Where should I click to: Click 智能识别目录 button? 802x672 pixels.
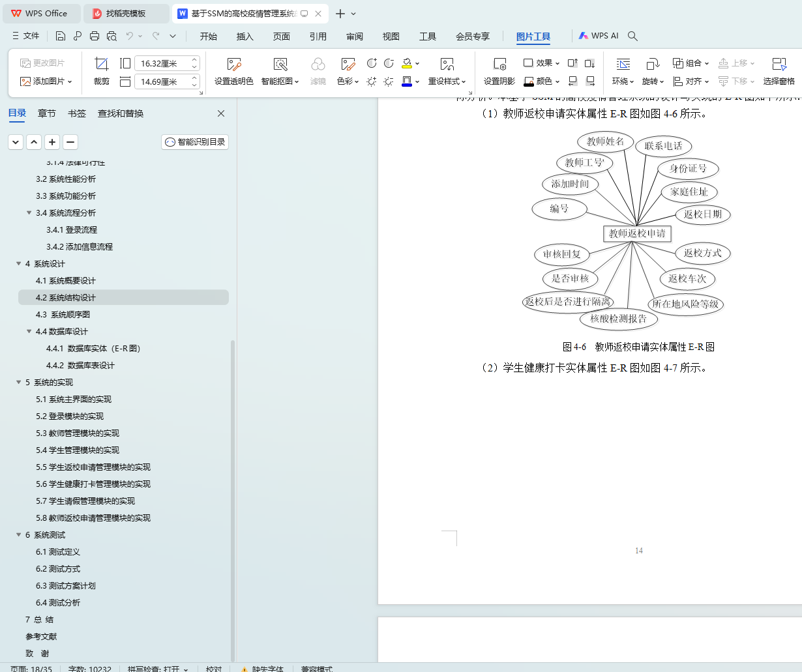click(x=195, y=142)
